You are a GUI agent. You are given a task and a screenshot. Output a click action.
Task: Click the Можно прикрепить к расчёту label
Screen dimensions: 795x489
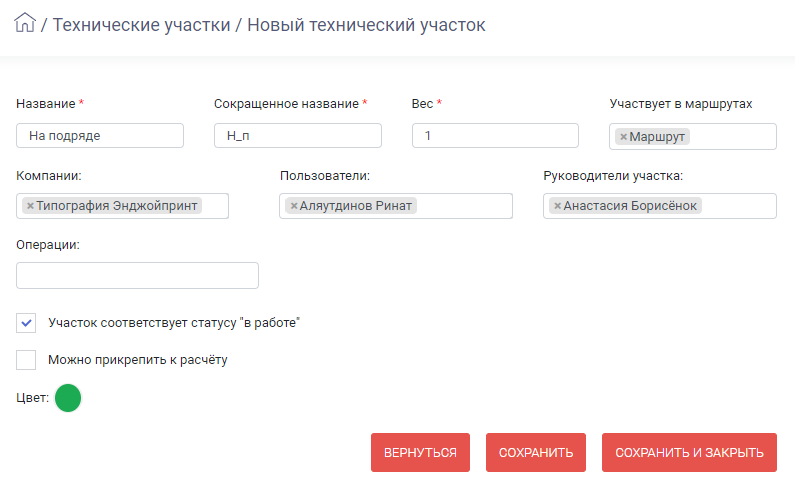(x=138, y=360)
